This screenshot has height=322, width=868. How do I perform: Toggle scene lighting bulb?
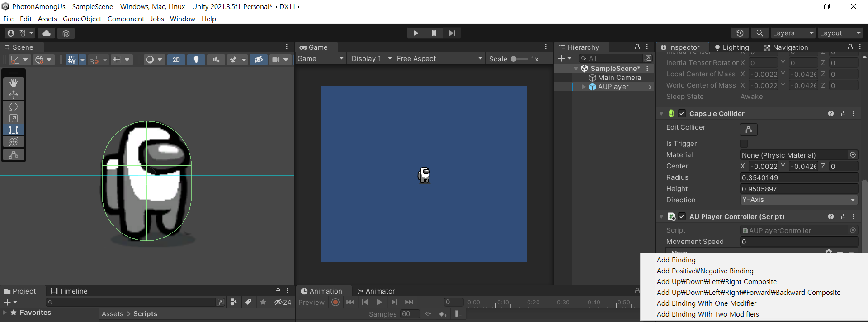click(196, 60)
